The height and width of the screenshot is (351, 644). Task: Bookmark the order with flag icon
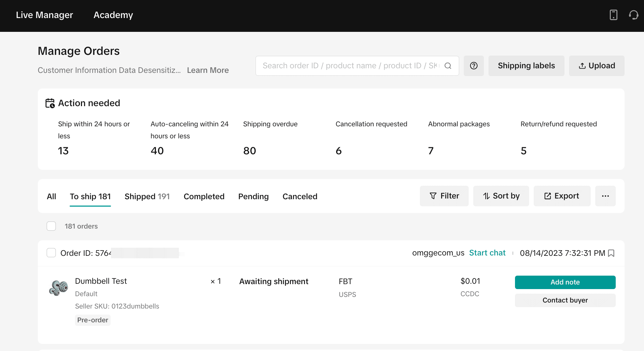point(611,253)
